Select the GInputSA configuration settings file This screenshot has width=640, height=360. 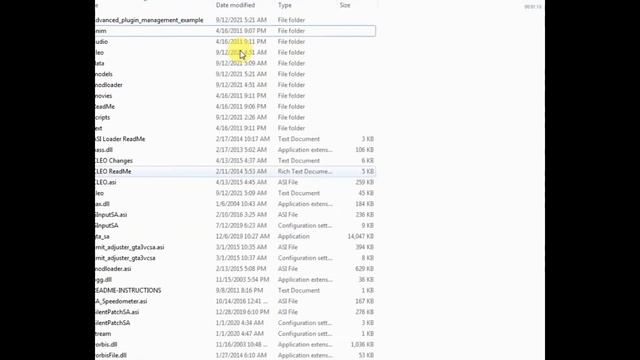pyautogui.click(x=235, y=226)
